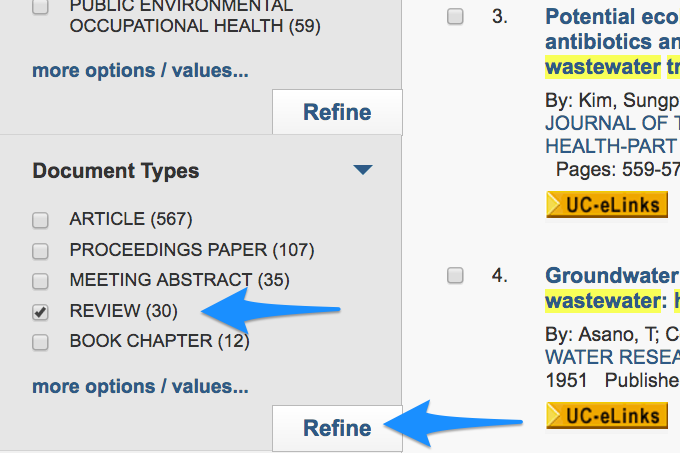Open more options link above first Refine
This screenshot has height=453, width=680.
pyautogui.click(x=141, y=70)
